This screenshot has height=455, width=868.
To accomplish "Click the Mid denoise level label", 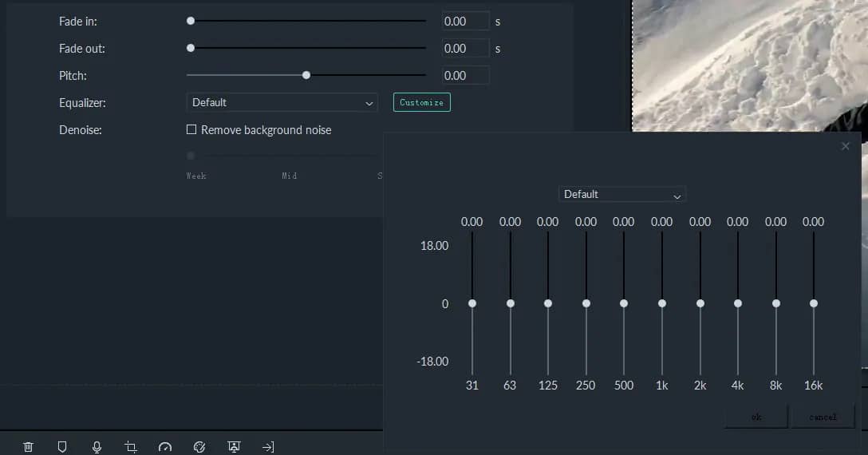I will (x=290, y=176).
